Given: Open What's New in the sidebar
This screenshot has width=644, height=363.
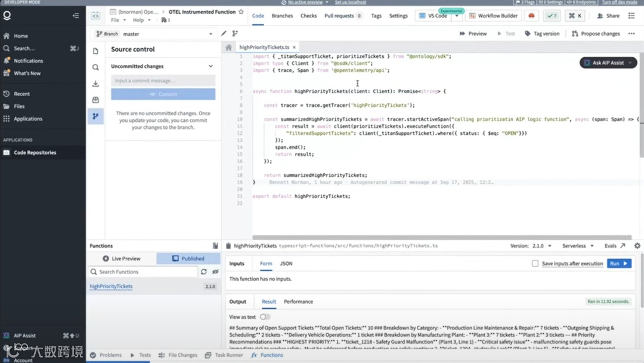Looking at the screenshot, I should pos(27,73).
